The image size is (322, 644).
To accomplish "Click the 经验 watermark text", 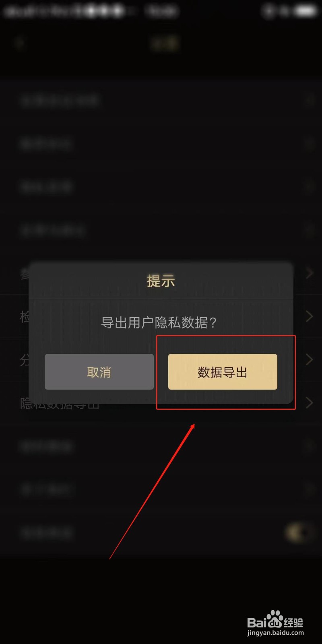I will pyautogui.click(x=294, y=622).
